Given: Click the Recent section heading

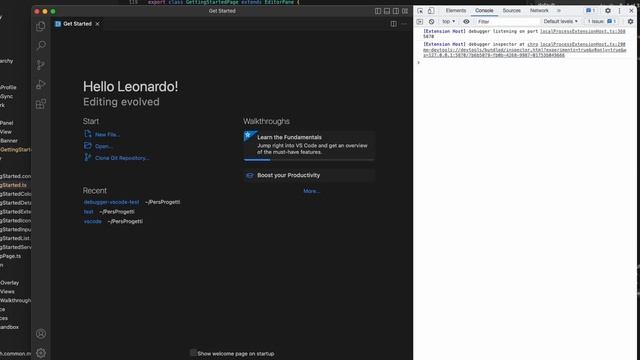Looking at the screenshot, I should click(x=95, y=191).
